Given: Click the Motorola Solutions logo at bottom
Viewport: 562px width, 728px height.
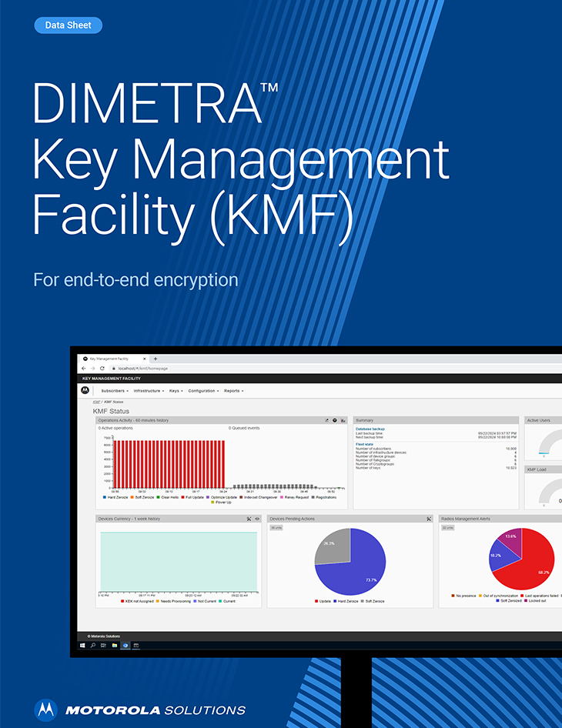Looking at the screenshot, I should point(139,710).
